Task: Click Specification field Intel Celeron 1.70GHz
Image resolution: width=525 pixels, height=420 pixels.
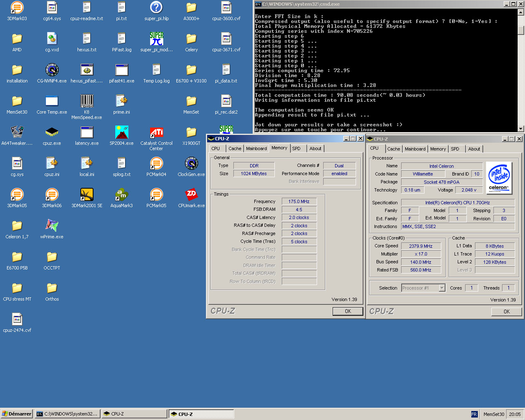Action: 458,203
